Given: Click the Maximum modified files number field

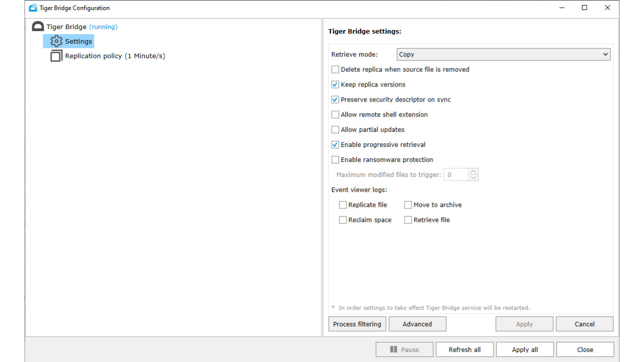Looking at the screenshot, I should (x=455, y=175).
